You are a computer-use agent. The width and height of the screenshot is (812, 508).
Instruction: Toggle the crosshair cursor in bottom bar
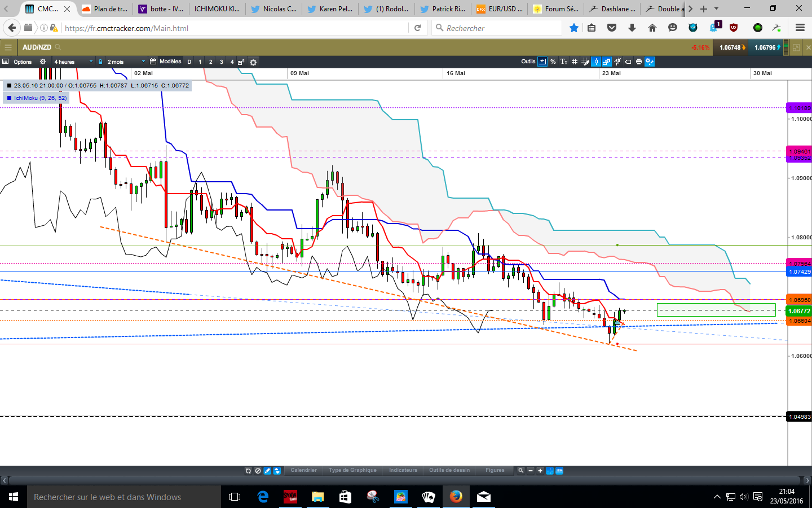(x=550, y=471)
